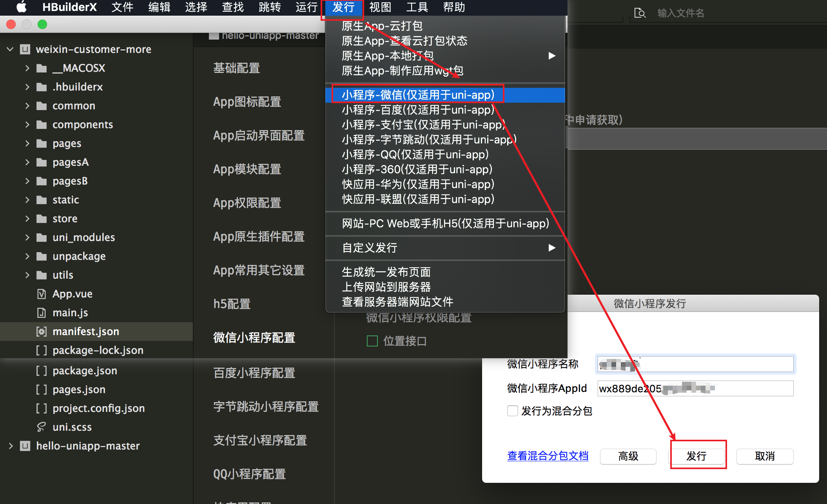This screenshot has width=827, height=504.
Task: Click the App.vue file icon
Action: pyautogui.click(x=41, y=294)
